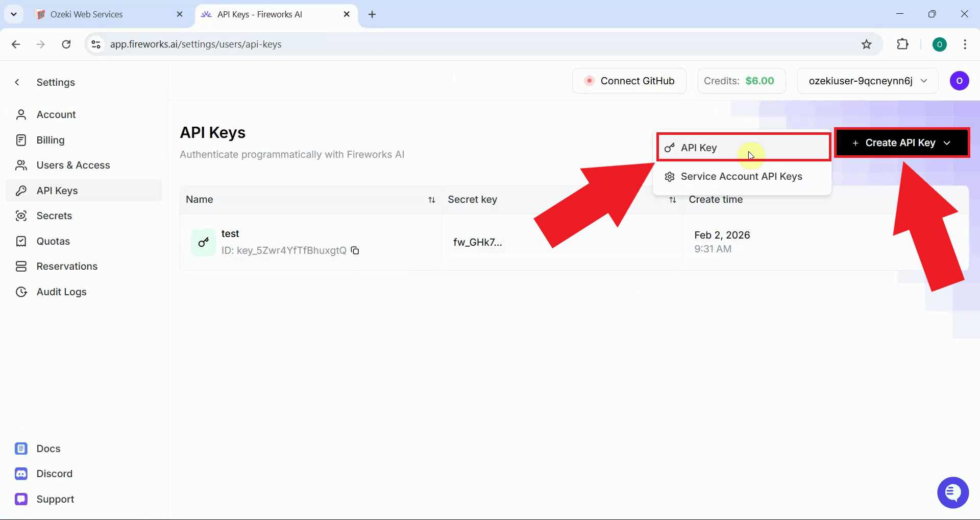The height and width of the screenshot is (520, 980).
Task: Sort the Name column
Action: (431, 199)
